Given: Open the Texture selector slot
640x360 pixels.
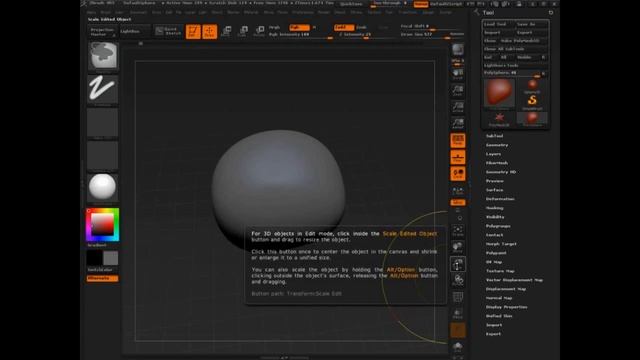Looking at the screenshot, I should point(102,156).
